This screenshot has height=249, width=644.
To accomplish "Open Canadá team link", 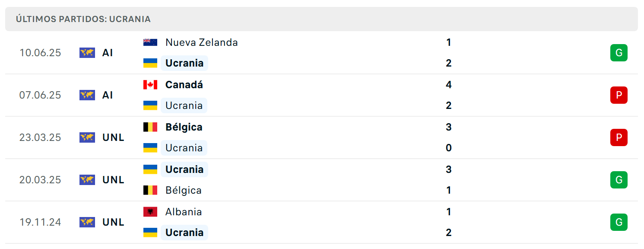I will pos(184,85).
